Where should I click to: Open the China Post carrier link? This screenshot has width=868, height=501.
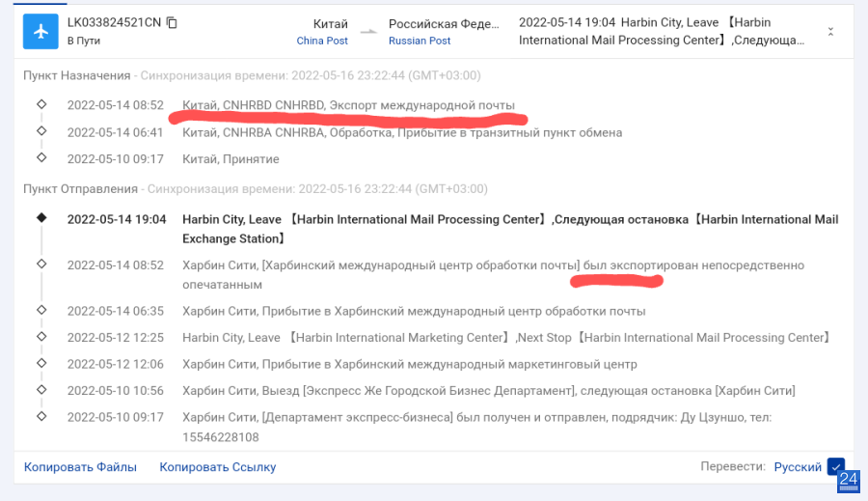[321, 41]
